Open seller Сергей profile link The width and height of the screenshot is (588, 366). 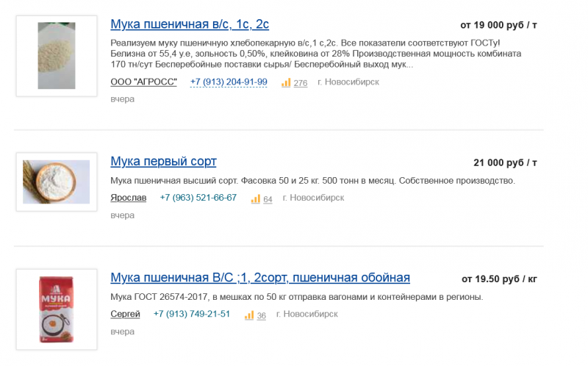125,315
